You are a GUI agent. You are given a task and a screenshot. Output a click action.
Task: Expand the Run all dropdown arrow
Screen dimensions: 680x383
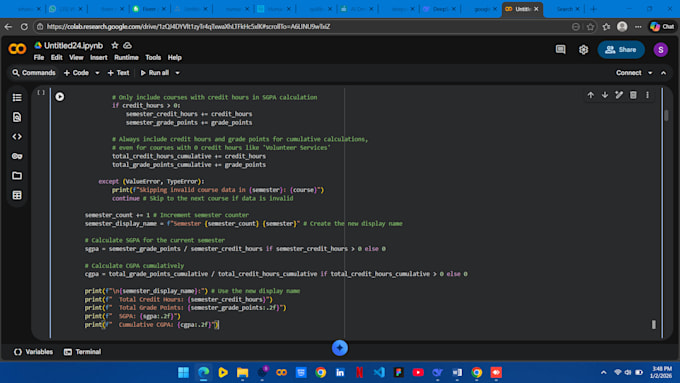click(177, 73)
